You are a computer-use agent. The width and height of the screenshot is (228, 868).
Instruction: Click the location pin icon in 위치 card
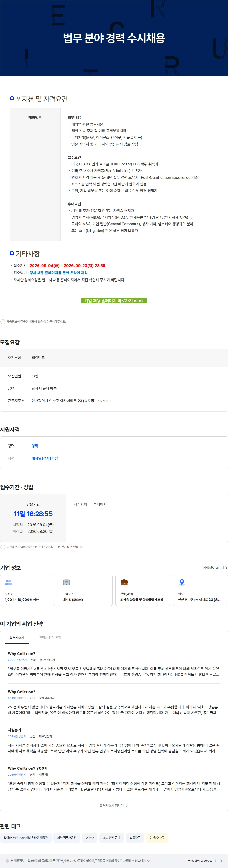[x=182, y=582]
